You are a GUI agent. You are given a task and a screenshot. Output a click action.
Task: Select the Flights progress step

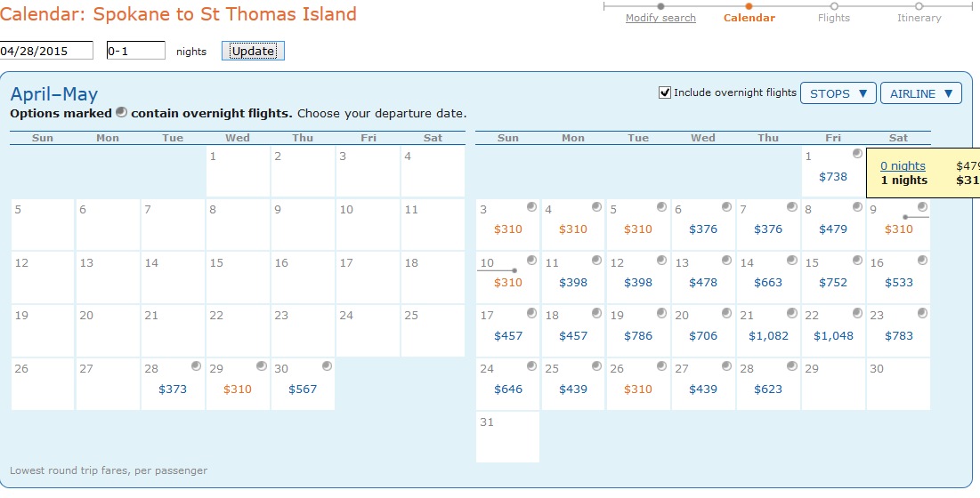click(x=834, y=18)
